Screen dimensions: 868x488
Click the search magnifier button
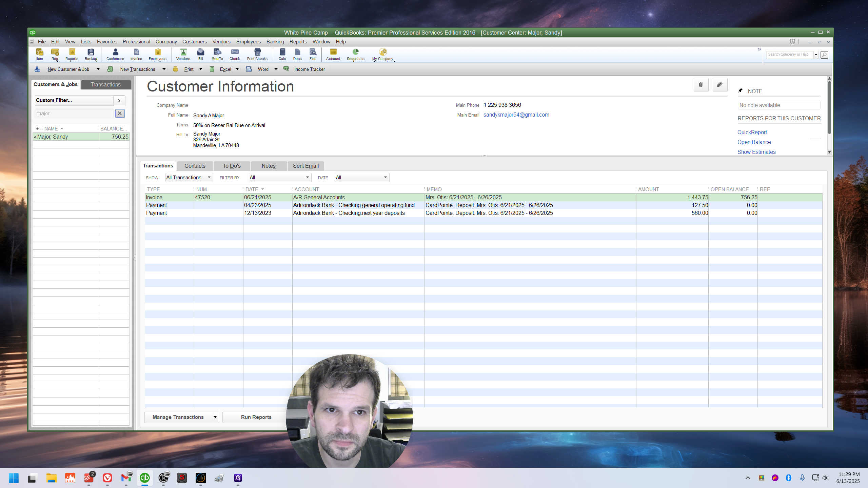pos(824,55)
